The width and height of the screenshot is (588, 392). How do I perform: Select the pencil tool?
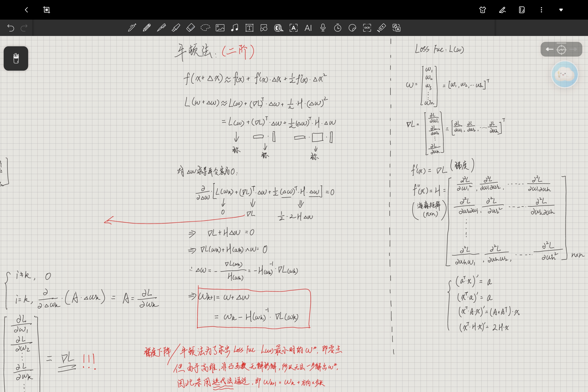coord(147,28)
